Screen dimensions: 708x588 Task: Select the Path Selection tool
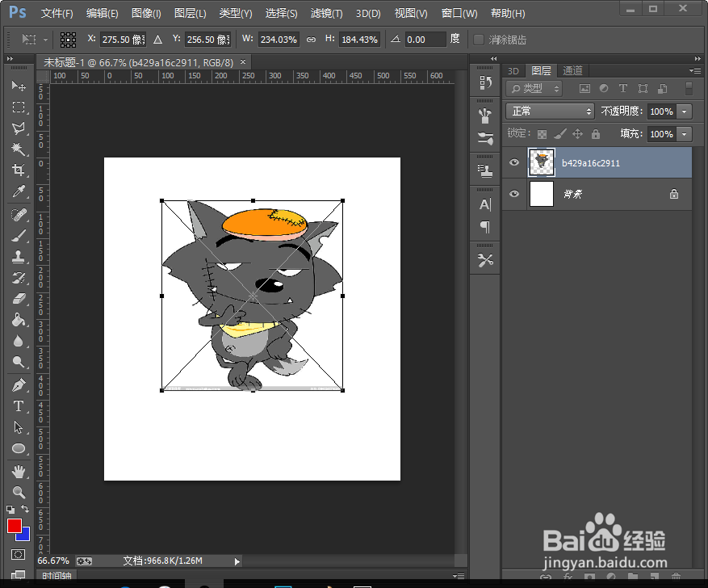click(19, 427)
